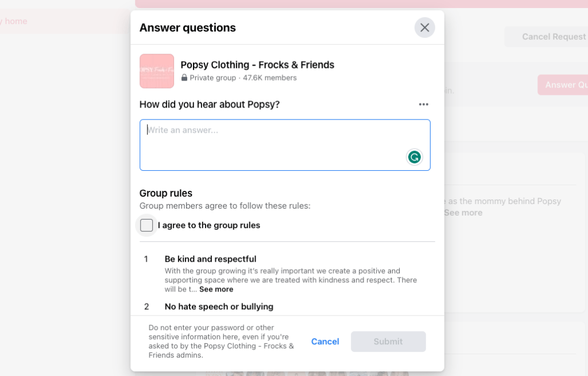
Task: Click the 'Group rules' section heading
Action: point(166,193)
